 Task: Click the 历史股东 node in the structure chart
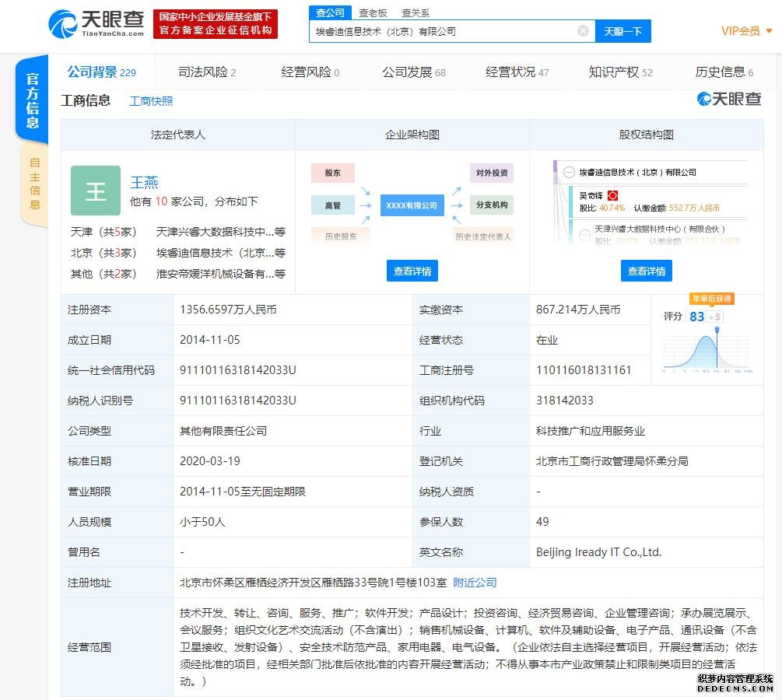click(341, 236)
